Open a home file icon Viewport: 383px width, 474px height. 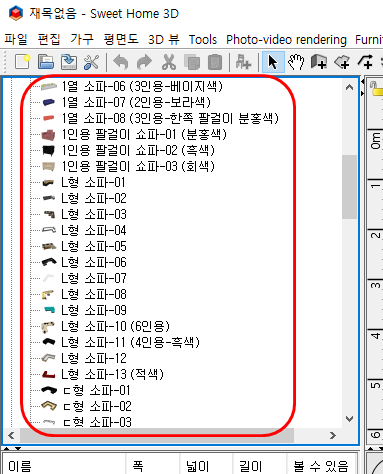(46, 62)
